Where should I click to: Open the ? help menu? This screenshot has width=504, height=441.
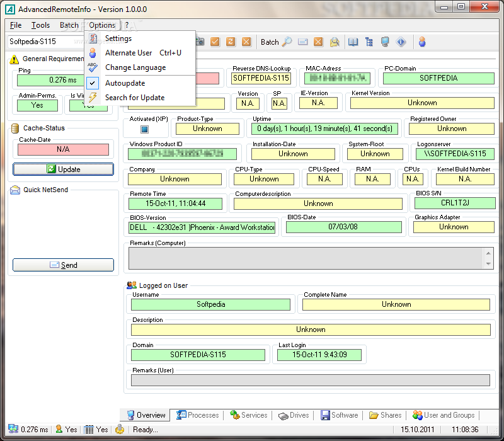pos(127,25)
